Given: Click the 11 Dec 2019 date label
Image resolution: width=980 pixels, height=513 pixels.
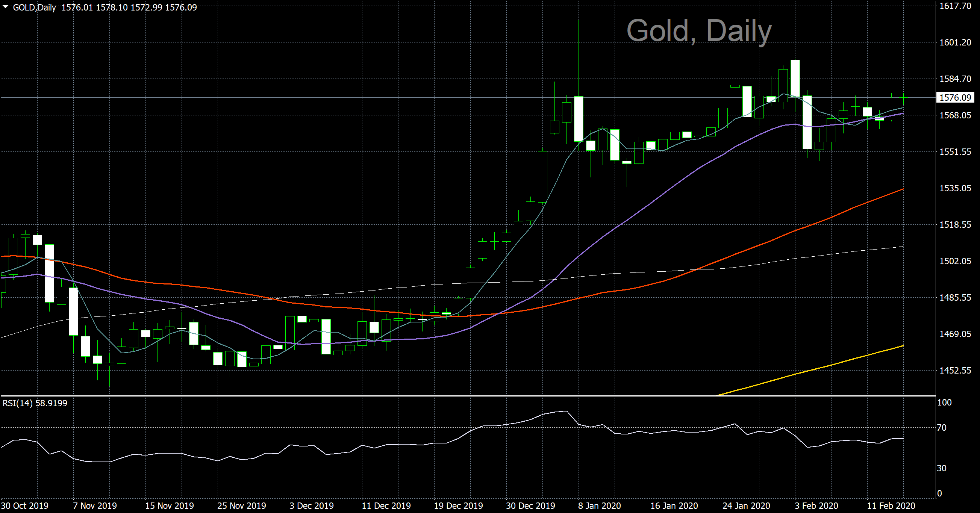Looking at the screenshot, I should click(x=386, y=506).
